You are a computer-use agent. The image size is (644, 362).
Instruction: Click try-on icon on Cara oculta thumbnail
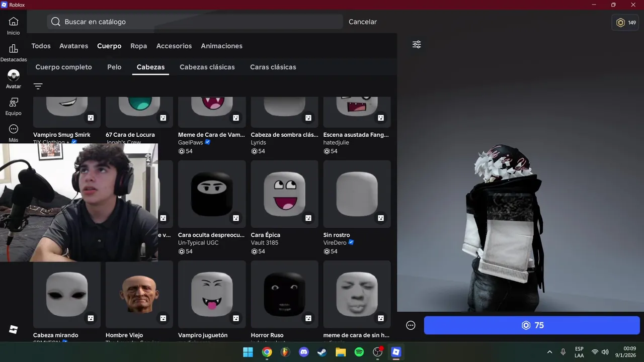coord(236,218)
